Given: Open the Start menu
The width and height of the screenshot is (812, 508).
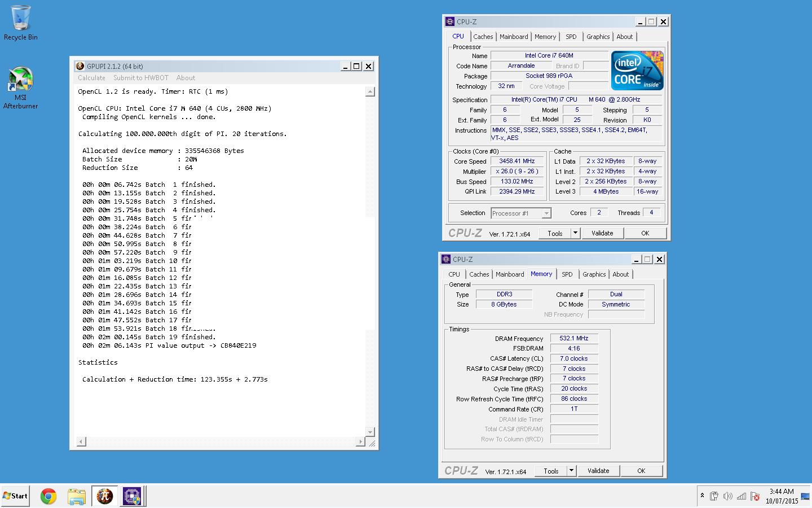Looking at the screenshot, I should tap(15, 496).
